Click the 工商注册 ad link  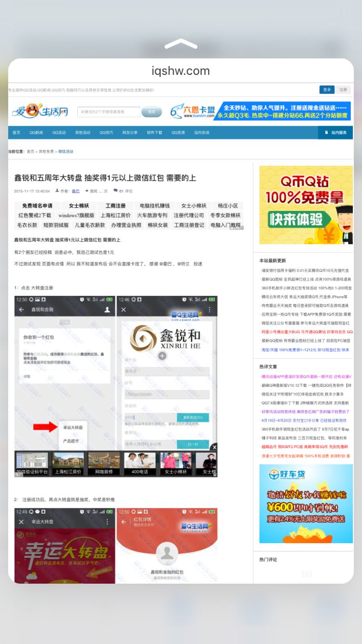[x=116, y=206]
